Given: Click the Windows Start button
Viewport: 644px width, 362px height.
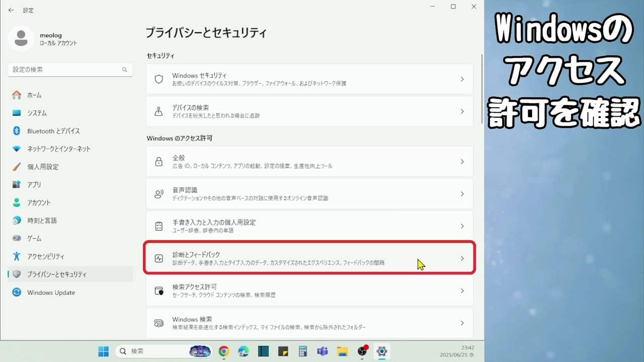Looking at the screenshot, I should tap(104, 351).
